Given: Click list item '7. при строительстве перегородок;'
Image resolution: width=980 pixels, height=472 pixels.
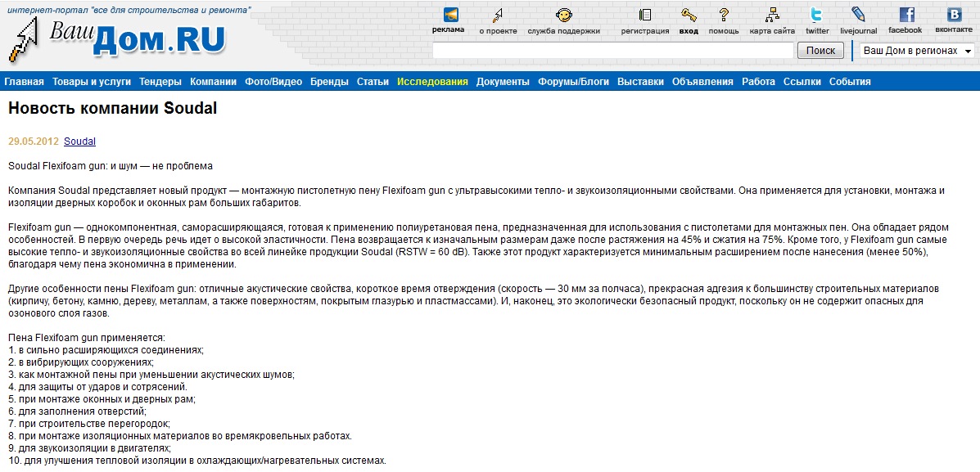Looking at the screenshot, I should pos(89,423).
